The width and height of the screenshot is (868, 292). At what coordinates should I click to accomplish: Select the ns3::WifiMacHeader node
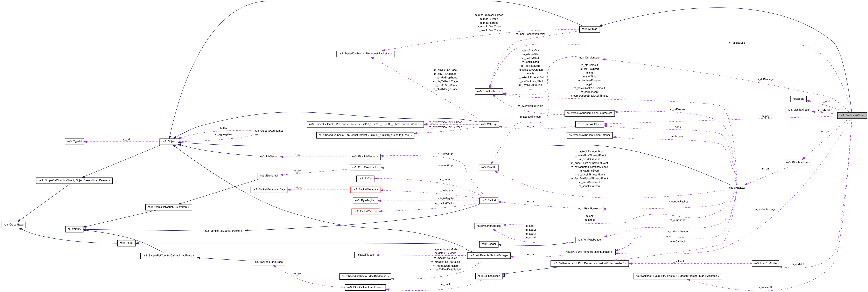tap(589, 240)
